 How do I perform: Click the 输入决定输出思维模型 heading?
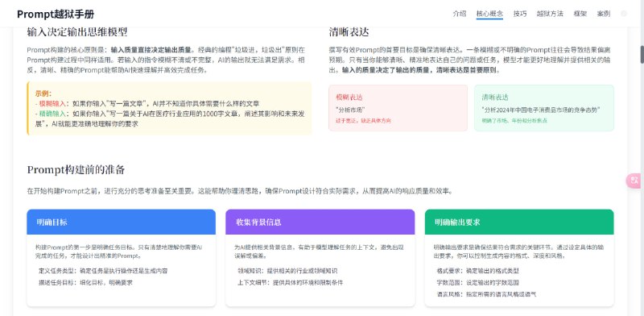[77, 31]
